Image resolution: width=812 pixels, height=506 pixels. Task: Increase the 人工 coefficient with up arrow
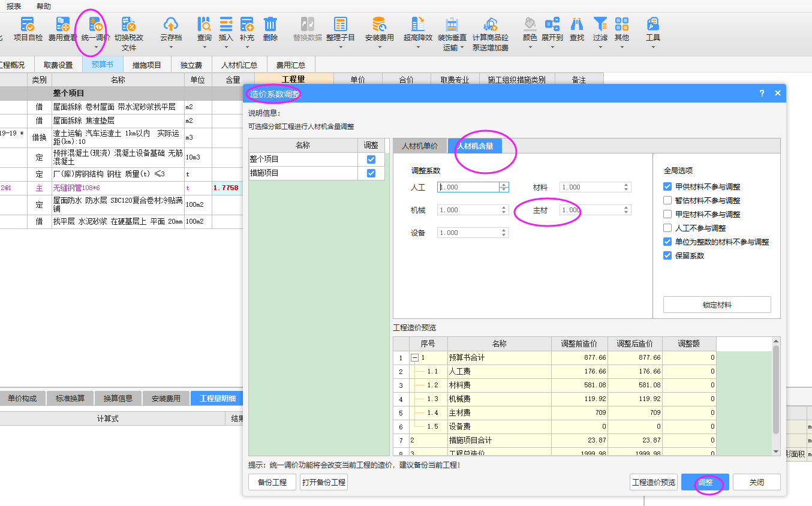coord(504,185)
